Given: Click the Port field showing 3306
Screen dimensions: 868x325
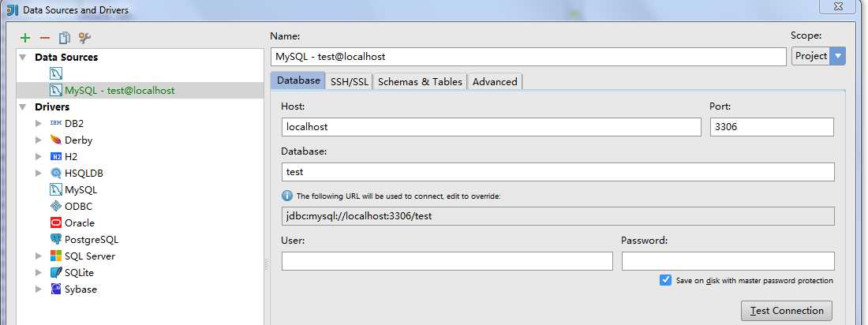Looking at the screenshot, I should point(772,127).
